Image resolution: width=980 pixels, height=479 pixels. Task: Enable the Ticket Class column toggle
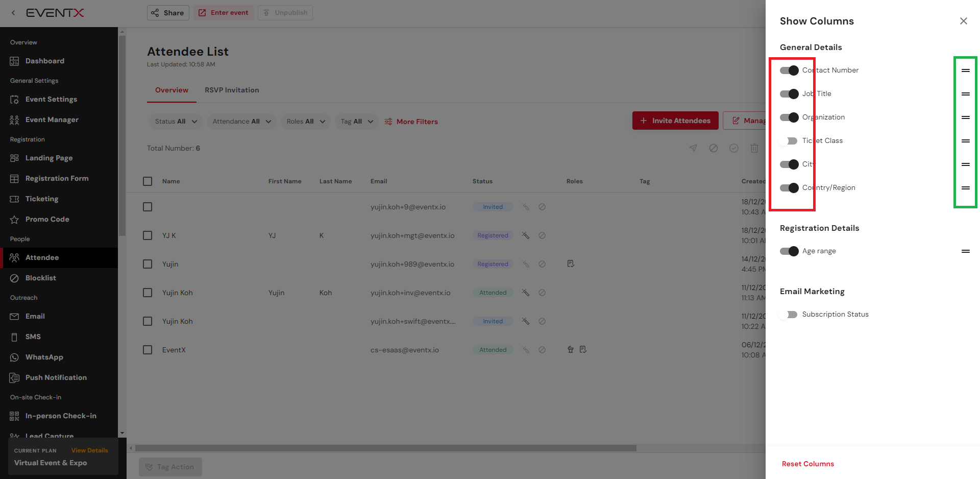pyautogui.click(x=789, y=141)
